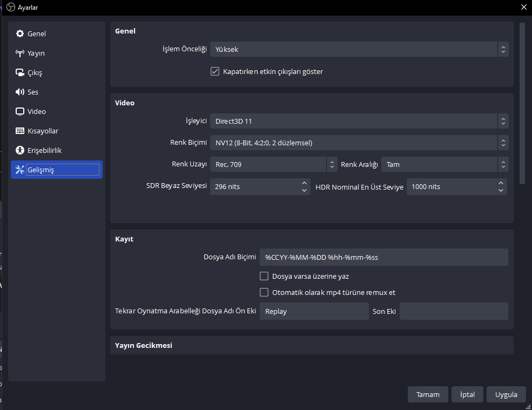Viewport: 532px width, 410px height.
Task: Click the Video display icon
Action: point(20,112)
